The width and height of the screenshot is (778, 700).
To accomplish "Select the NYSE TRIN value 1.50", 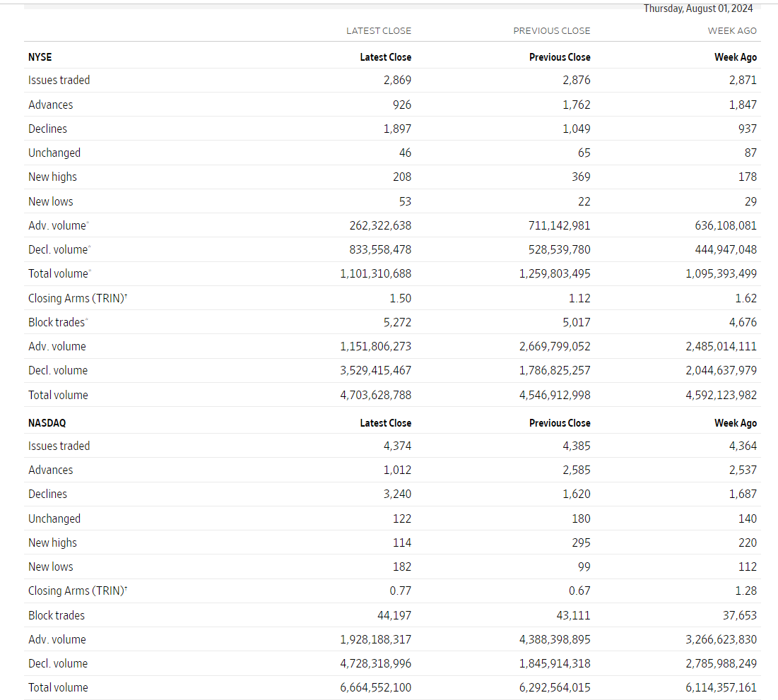I will (x=401, y=298).
